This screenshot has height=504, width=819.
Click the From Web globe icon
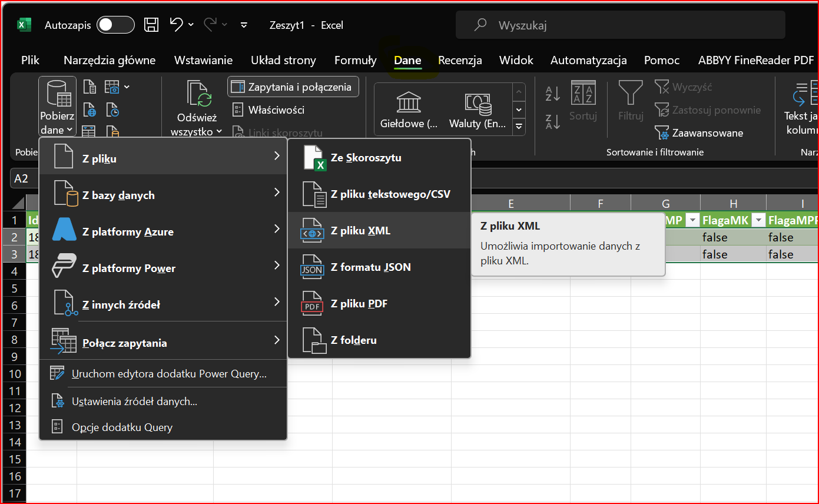pos(89,110)
